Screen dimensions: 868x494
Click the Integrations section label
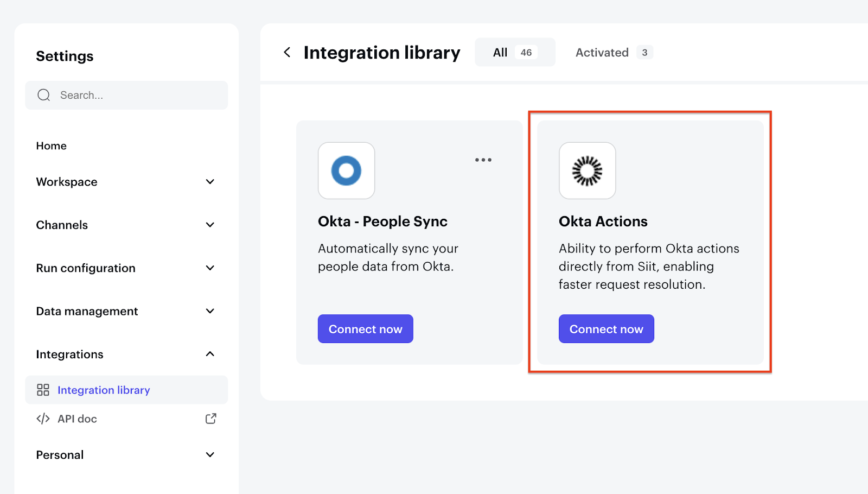click(x=69, y=354)
